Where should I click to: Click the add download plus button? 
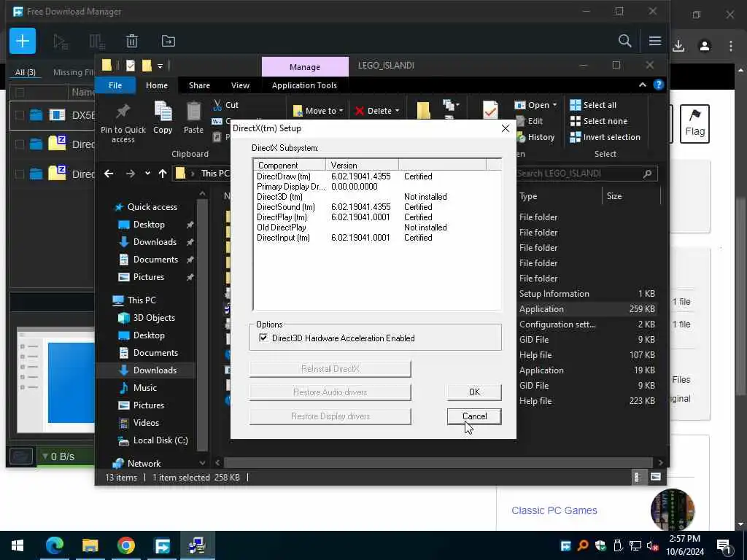click(23, 41)
